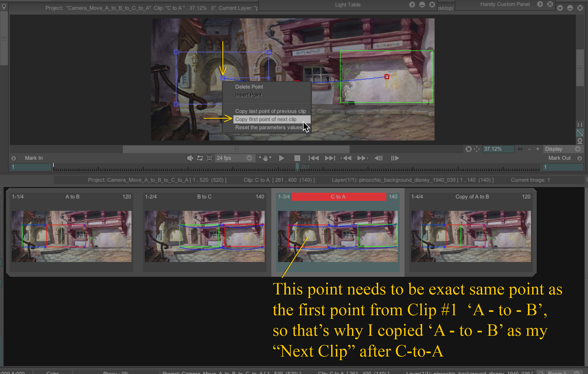Viewport: 588px width, 374px height.
Task: Click the Light Table panel title
Action: 348,5
